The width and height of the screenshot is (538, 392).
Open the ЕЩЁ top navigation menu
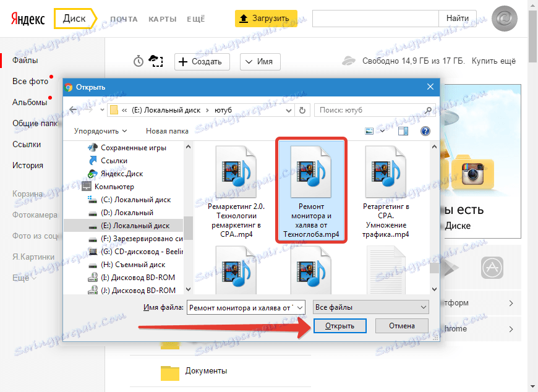[195, 19]
